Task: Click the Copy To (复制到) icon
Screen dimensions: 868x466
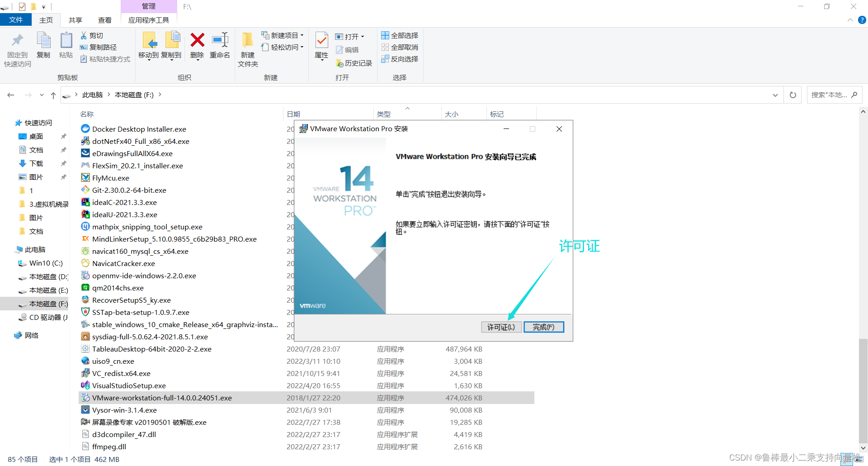Action: tap(172, 40)
